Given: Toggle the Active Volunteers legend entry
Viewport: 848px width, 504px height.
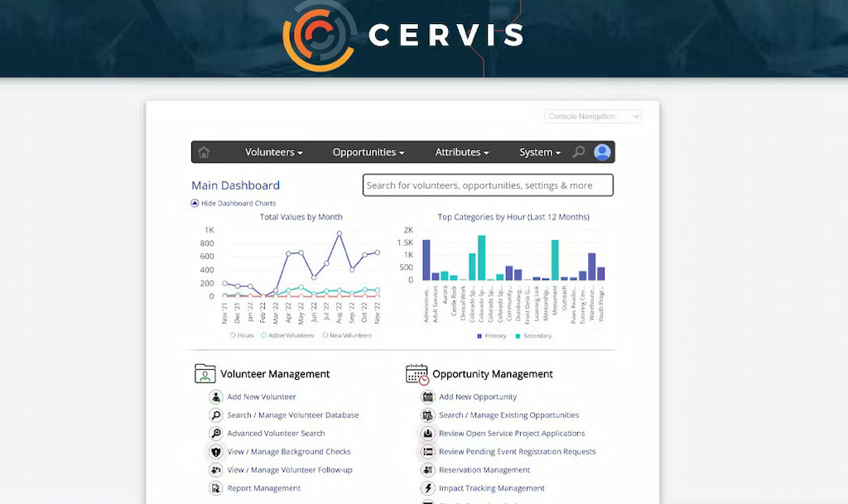Looking at the screenshot, I should (287, 335).
